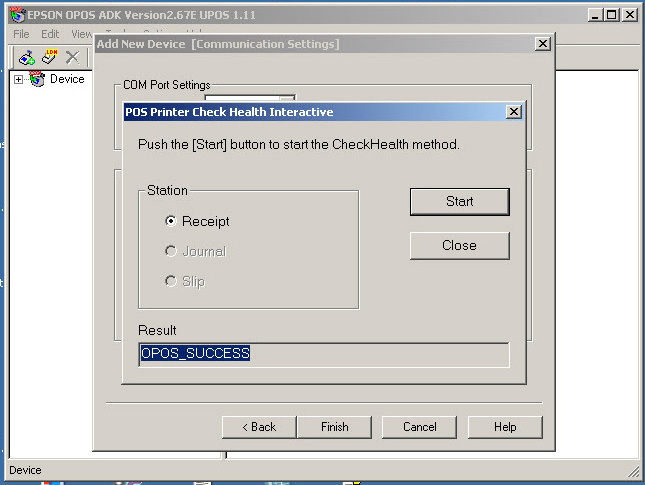Screen dimensions: 645x485
Task: Go Back in the Add New Device wizard
Action: tap(259, 427)
